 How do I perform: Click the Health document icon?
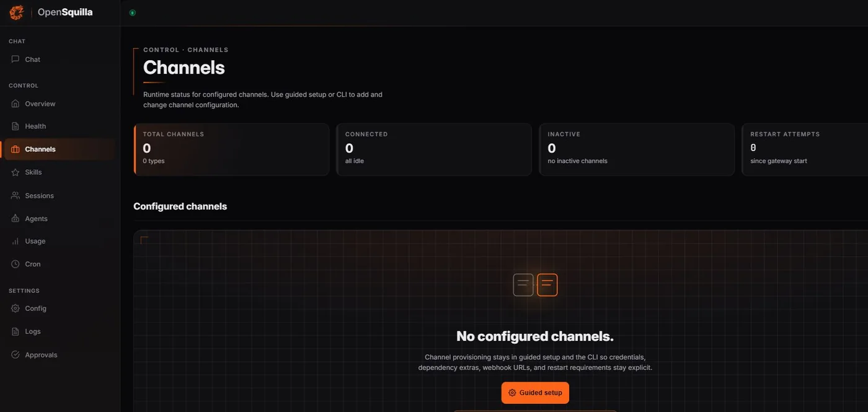click(15, 126)
